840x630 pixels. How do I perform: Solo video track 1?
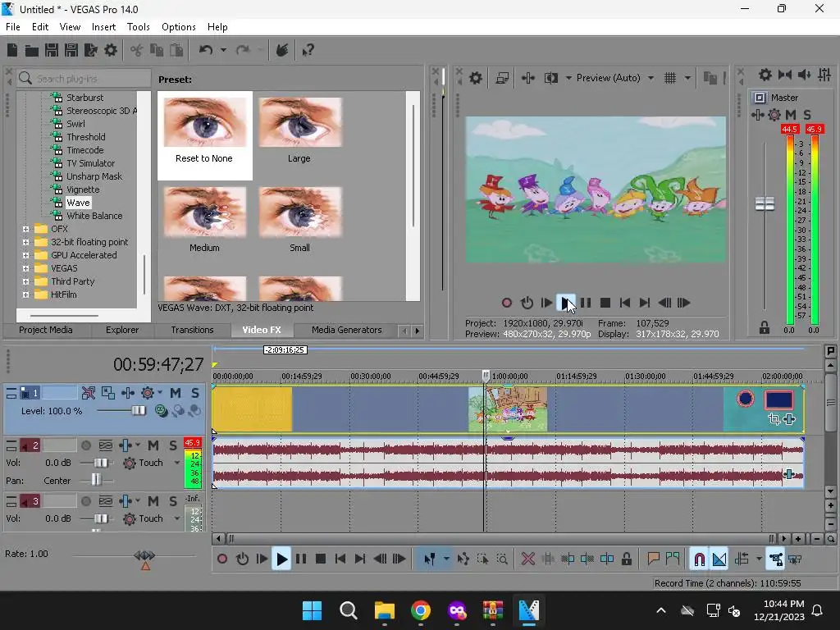[195, 393]
